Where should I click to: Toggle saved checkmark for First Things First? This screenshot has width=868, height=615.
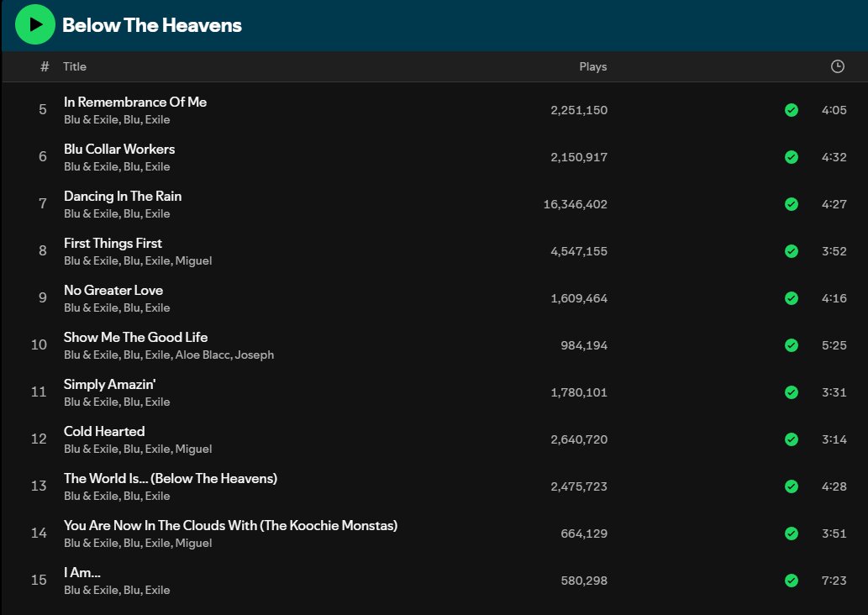[792, 251]
